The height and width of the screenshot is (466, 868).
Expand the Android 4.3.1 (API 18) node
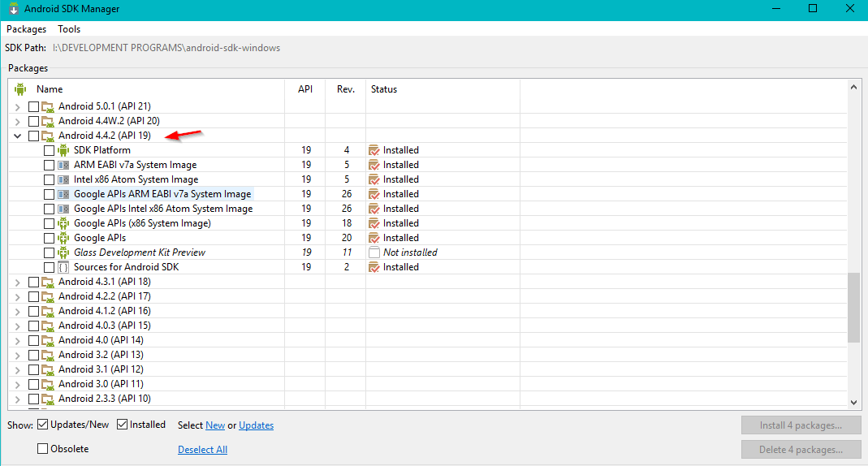pos(18,282)
